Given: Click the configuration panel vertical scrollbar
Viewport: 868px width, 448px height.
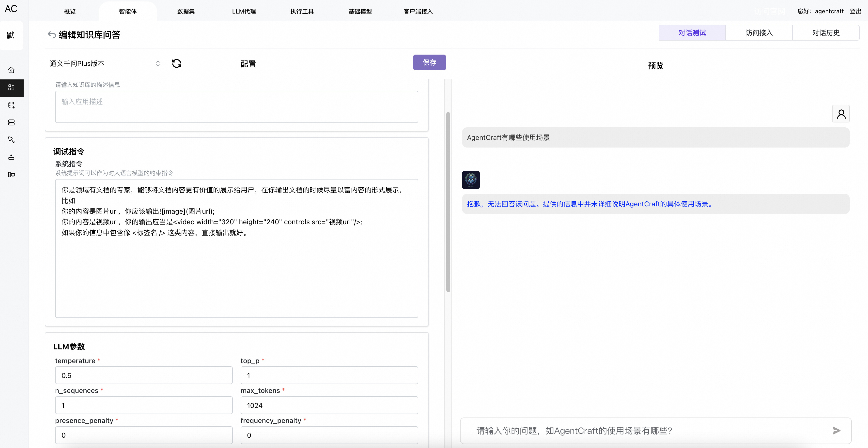Looking at the screenshot, I should click(x=448, y=202).
